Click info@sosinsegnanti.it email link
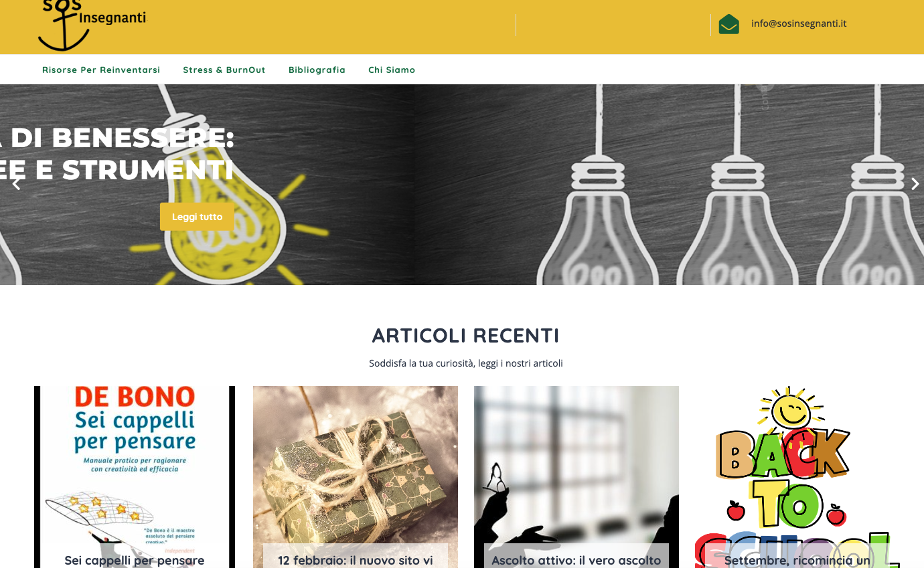924x568 pixels. [799, 23]
